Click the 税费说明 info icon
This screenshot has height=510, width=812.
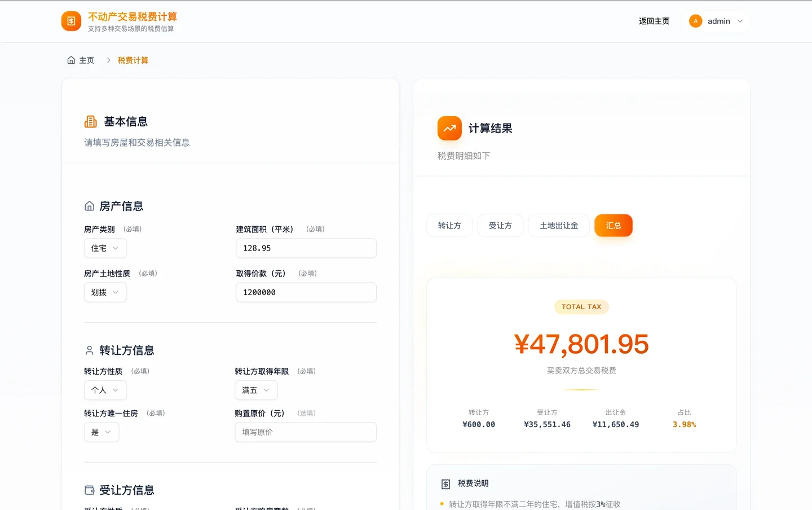[x=445, y=483]
